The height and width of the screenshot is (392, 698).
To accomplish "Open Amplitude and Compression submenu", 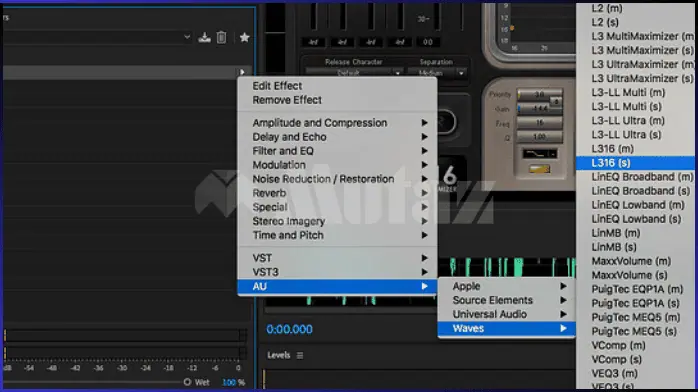I will [337, 123].
